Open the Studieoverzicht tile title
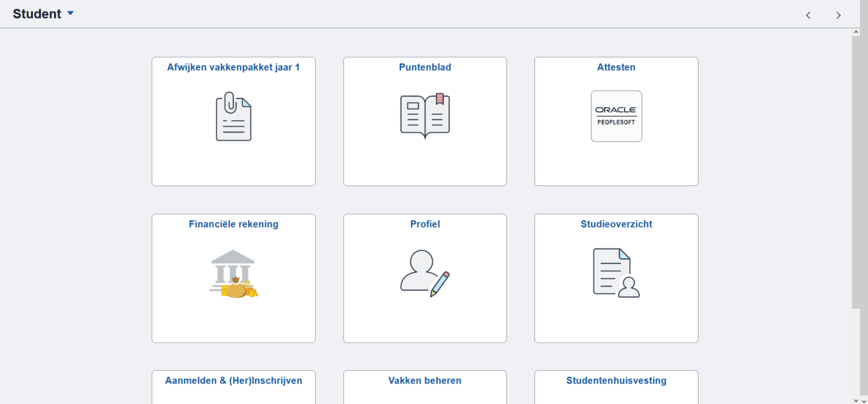The image size is (868, 404). pos(616,224)
